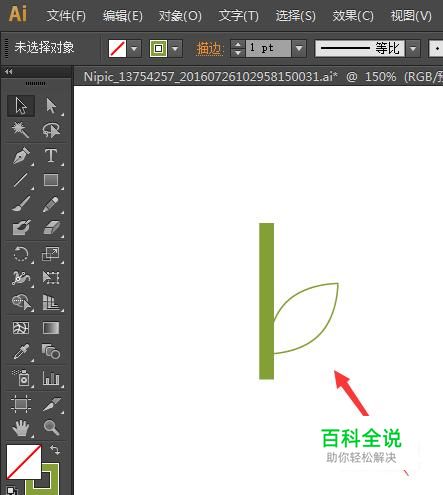Select the Hand tool
This screenshot has height=495, width=443.
[x=21, y=428]
